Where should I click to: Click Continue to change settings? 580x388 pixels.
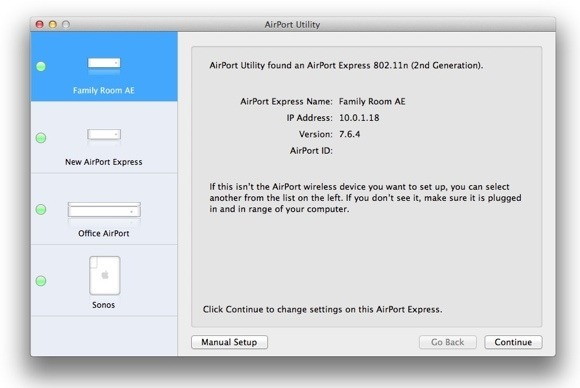pyautogui.click(x=513, y=342)
